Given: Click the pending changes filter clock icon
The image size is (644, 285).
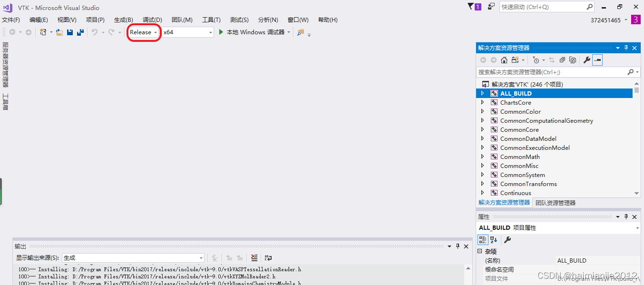Looking at the screenshot, I should click(536, 60).
